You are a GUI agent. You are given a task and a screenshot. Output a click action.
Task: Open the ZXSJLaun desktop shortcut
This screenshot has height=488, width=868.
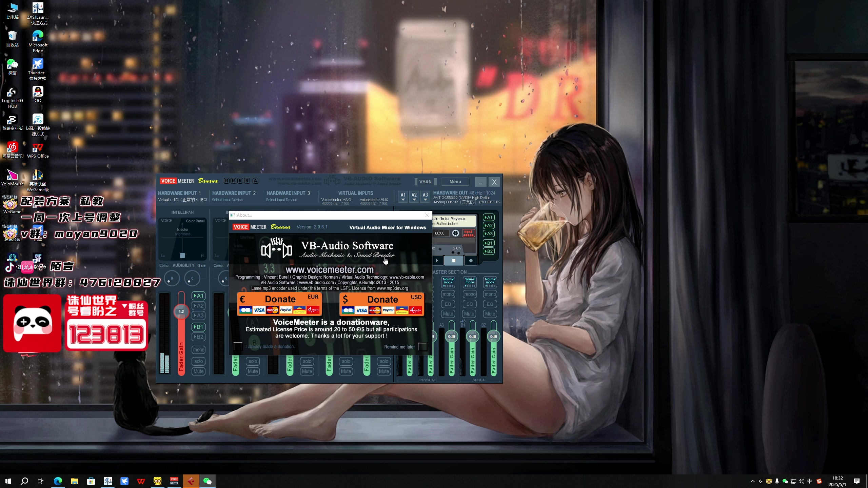pos(38,14)
